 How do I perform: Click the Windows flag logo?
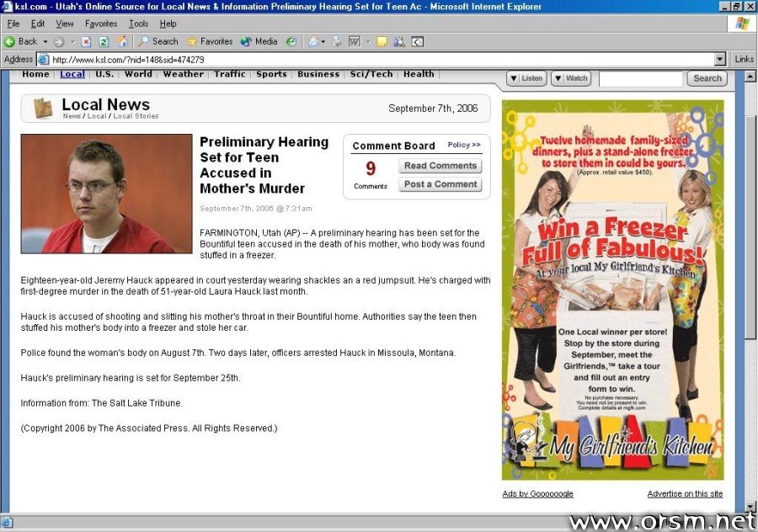[x=741, y=24]
